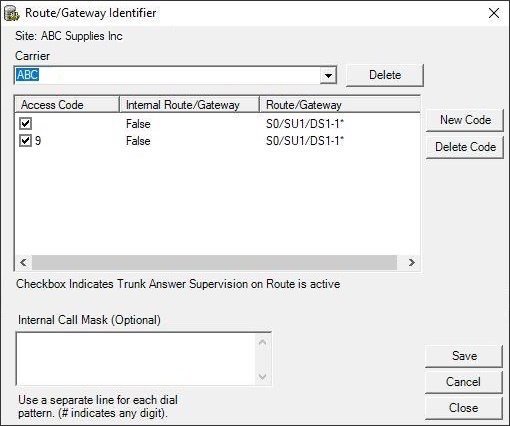Screen dimensions: 510x426
Task: Save the route/gateway settings
Action: pyautogui.click(x=464, y=356)
